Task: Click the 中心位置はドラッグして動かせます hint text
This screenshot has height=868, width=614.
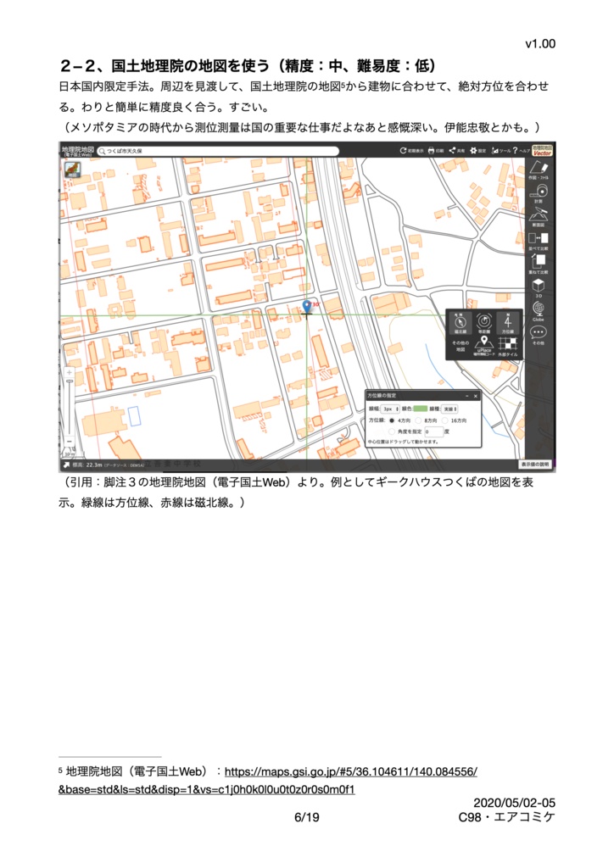Action: (x=403, y=442)
